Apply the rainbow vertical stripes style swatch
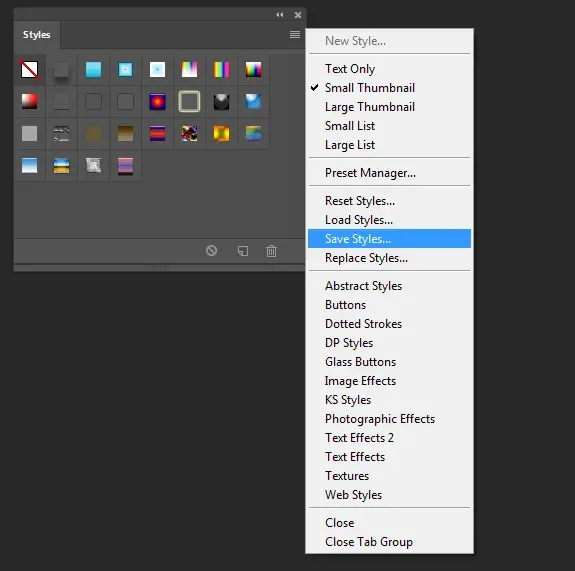The width and height of the screenshot is (575, 571). click(221, 69)
